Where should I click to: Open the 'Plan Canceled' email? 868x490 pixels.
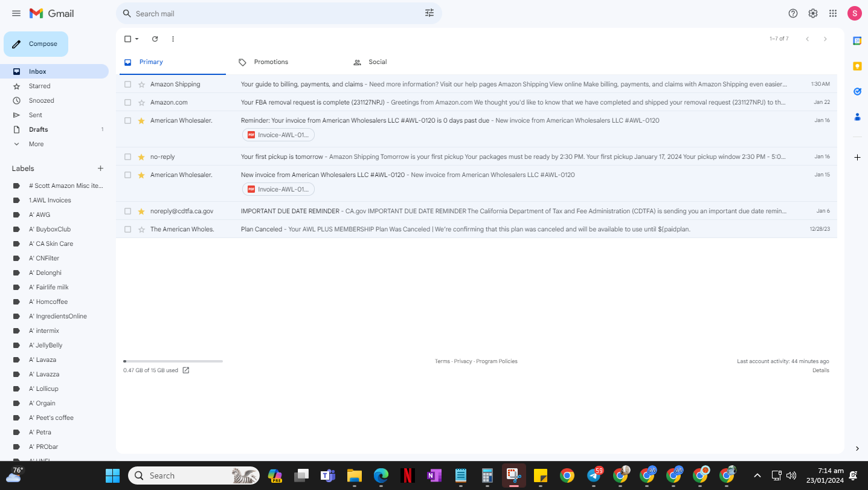coord(477,229)
